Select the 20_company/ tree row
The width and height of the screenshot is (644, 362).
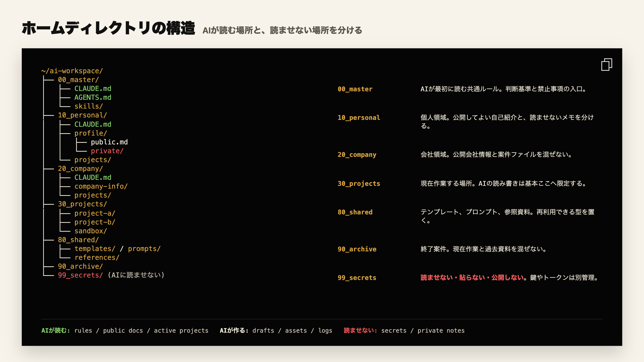pos(80,169)
